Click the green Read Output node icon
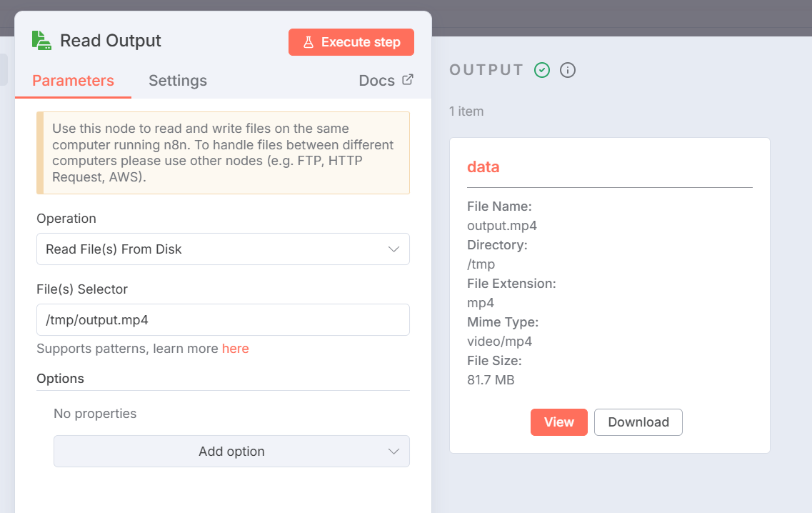Image resolution: width=812 pixels, height=513 pixels. pos(41,41)
